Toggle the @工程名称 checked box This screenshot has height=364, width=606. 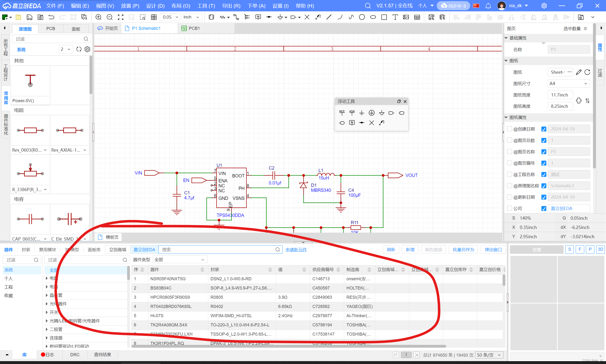click(544, 174)
